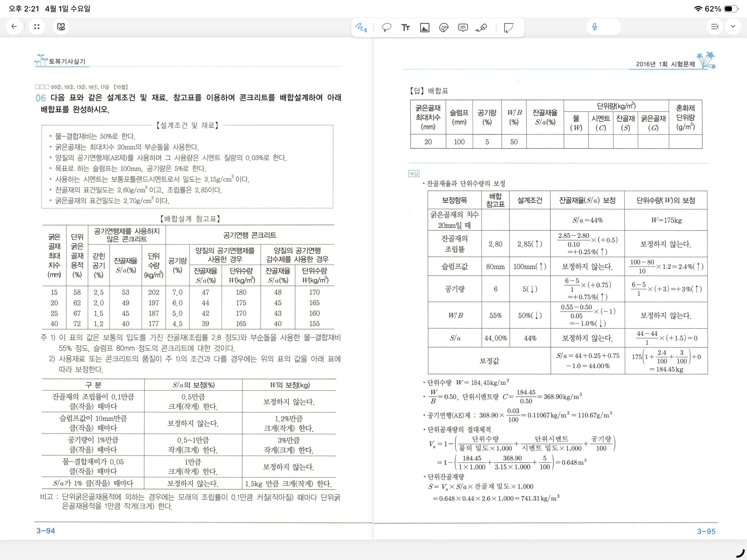Tap the 토목기사실기 page header
This screenshot has width=747, height=560.
pyautogui.click(x=67, y=62)
